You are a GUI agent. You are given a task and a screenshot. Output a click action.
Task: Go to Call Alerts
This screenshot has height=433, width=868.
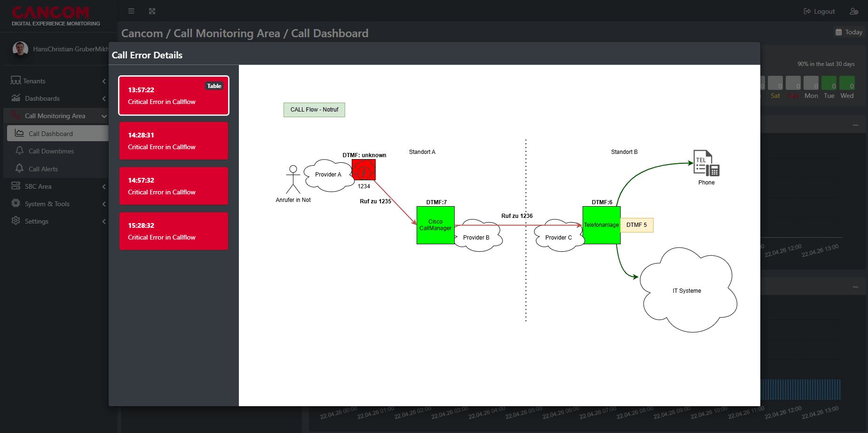coord(43,169)
